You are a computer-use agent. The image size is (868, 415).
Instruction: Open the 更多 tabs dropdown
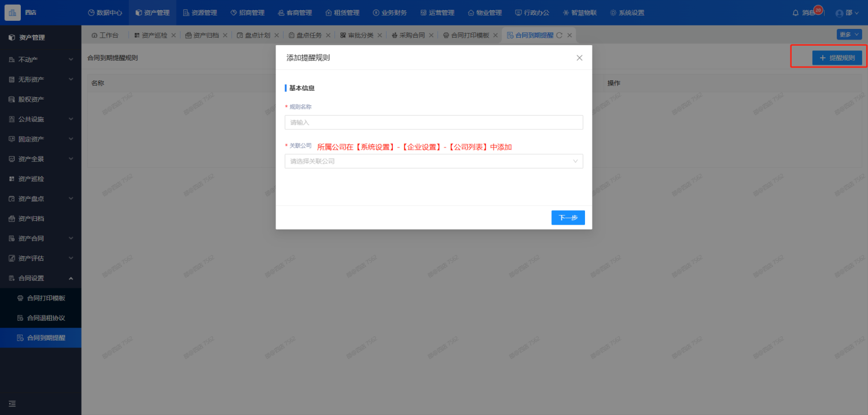[x=849, y=35]
